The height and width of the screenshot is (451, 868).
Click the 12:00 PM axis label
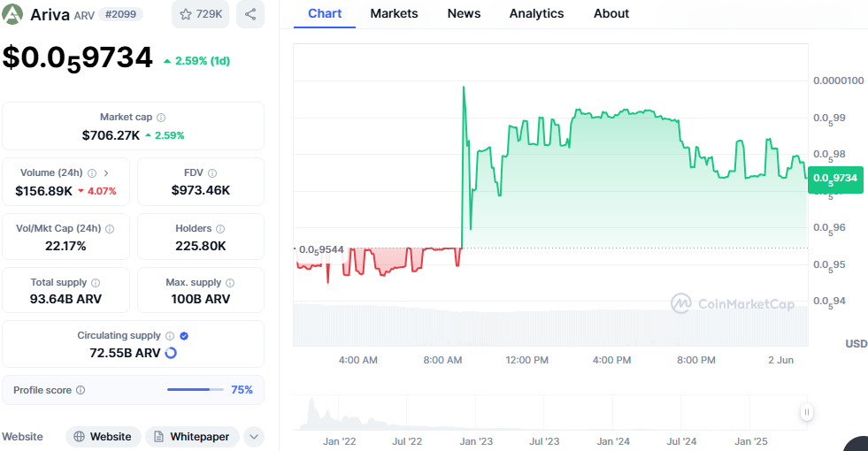coord(527,360)
